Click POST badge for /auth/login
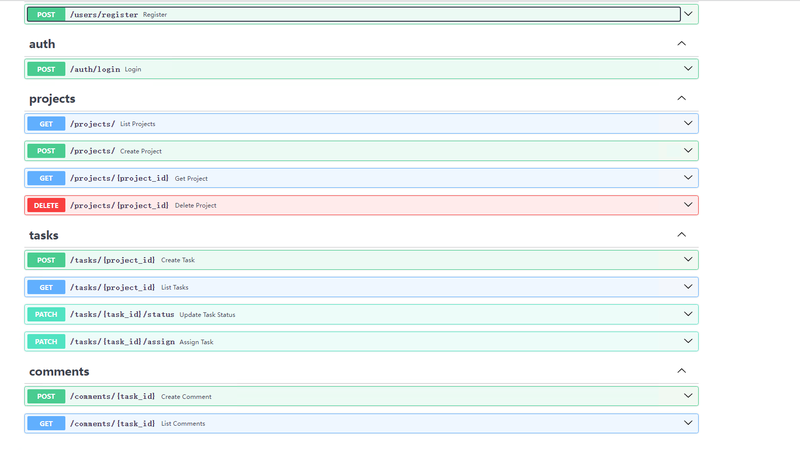The height and width of the screenshot is (450, 800). (x=46, y=69)
